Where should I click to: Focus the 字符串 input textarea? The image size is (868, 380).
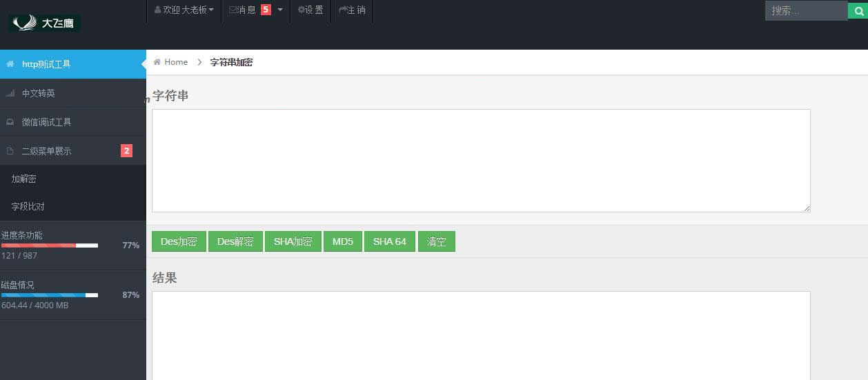point(481,161)
